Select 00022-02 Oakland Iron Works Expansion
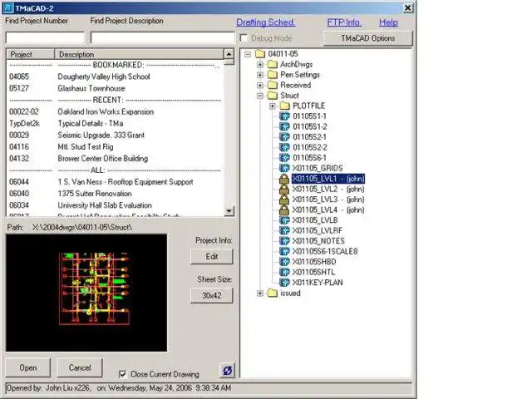Viewport: 532px width, 399px height. point(115,111)
